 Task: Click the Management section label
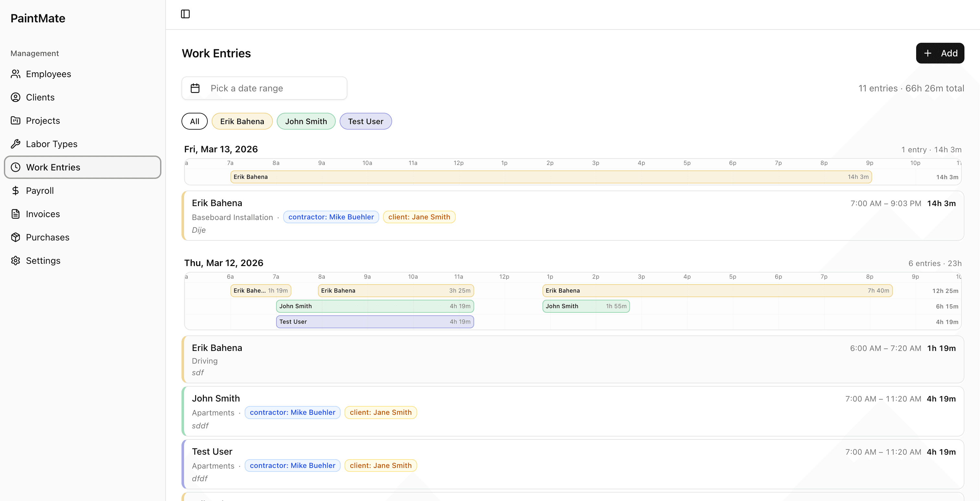click(35, 53)
